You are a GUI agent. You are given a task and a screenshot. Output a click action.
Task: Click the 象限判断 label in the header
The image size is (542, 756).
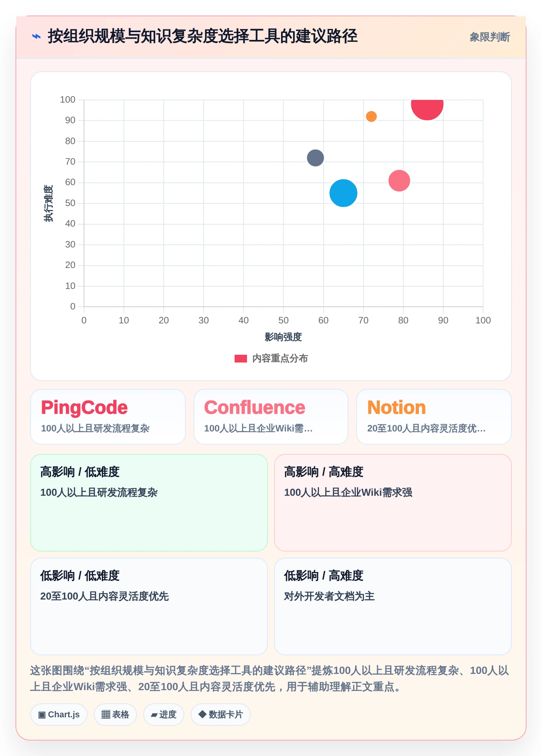[490, 37]
